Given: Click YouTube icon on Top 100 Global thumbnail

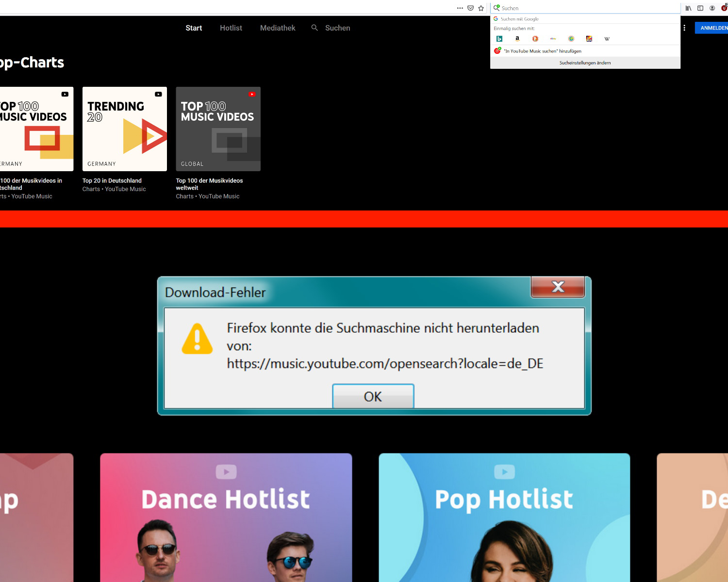Looking at the screenshot, I should click(x=252, y=94).
